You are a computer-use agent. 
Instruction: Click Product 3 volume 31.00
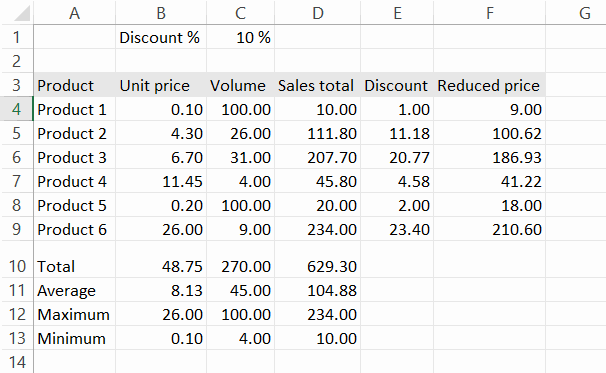click(240, 157)
